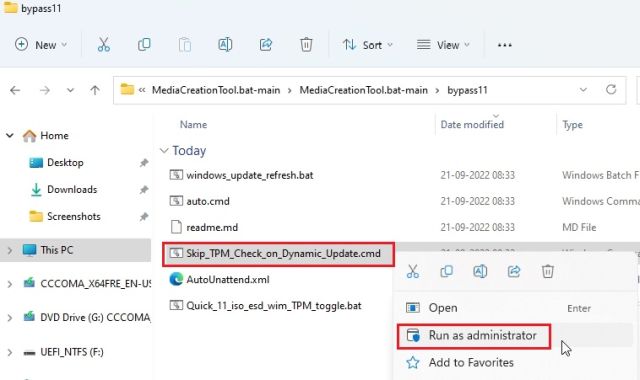640x380 pixels.
Task: Collapse the Today group
Action: coord(164,151)
